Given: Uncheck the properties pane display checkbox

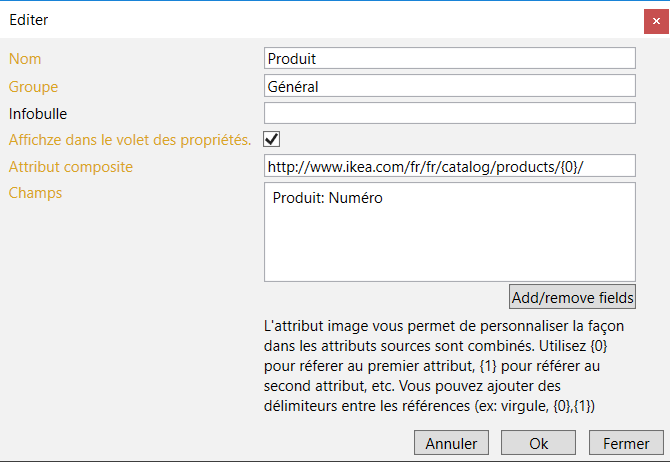Looking at the screenshot, I should tap(271, 139).
